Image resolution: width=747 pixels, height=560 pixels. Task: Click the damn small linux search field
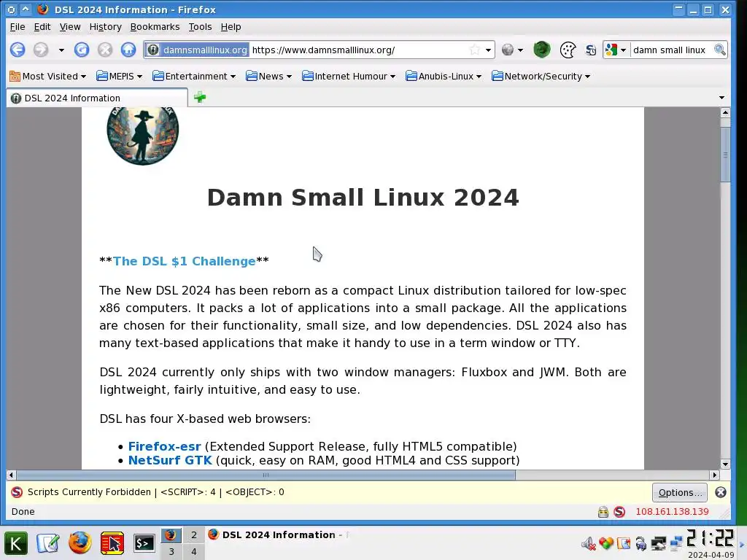671,50
